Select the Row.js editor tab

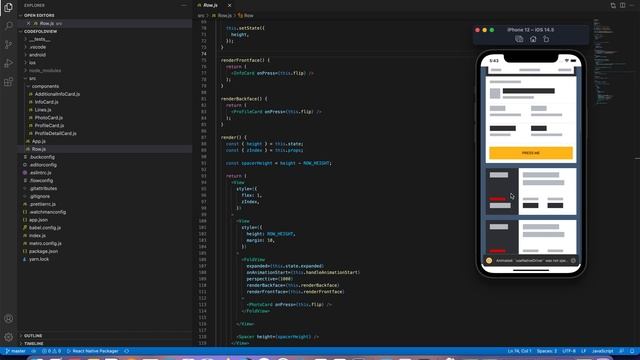(210, 5)
